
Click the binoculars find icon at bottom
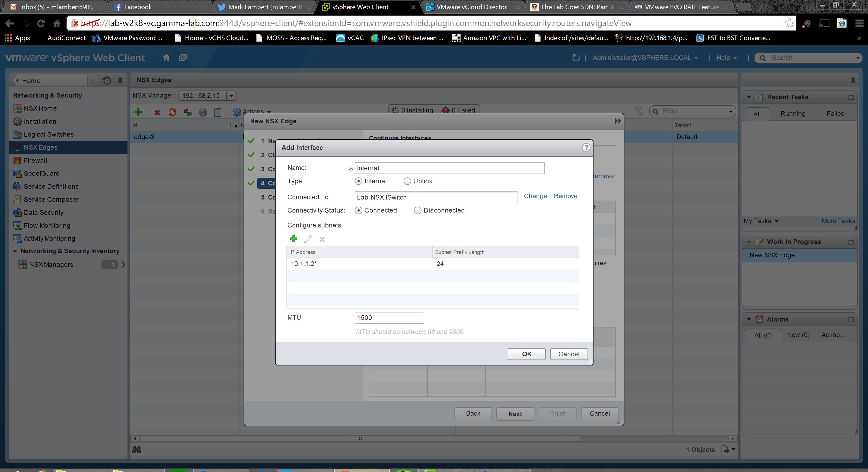pyautogui.click(x=137, y=449)
